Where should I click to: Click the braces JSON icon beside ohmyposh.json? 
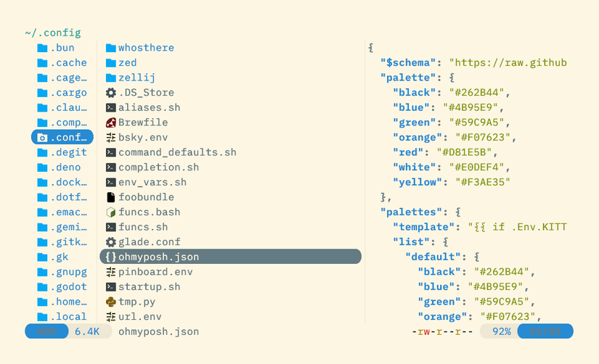[111, 257]
